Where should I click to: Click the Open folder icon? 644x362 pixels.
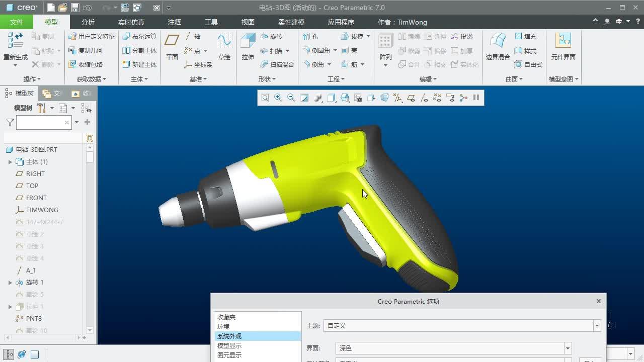point(63,8)
